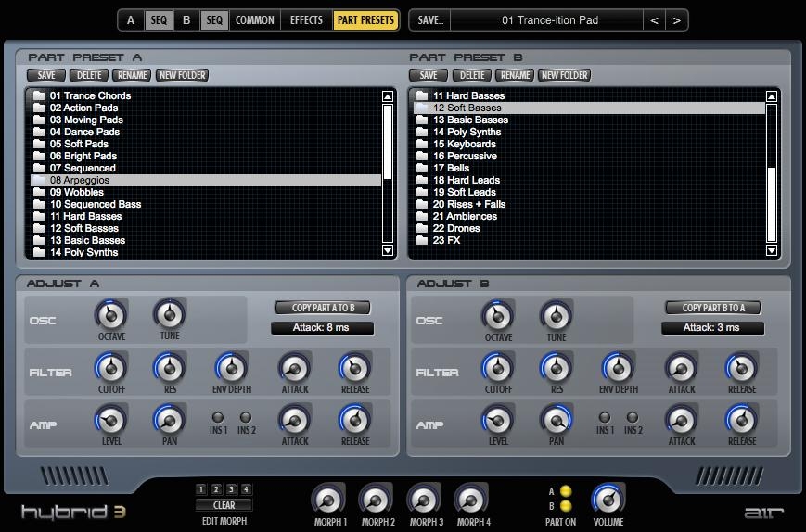Switch to the Effects tab
Screen dimensions: 806x532
pyautogui.click(x=306, y=20)
